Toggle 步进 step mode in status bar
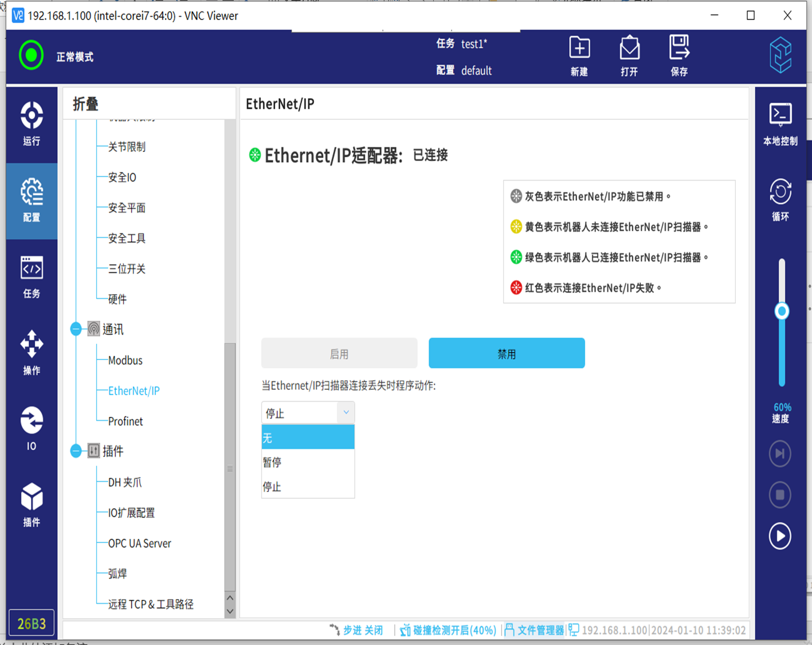 point(356,630)
